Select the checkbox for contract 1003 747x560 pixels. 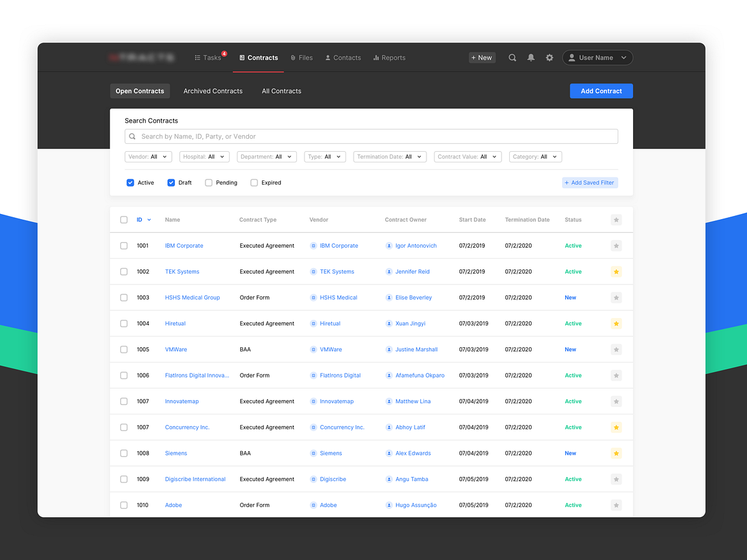point(123,297)
